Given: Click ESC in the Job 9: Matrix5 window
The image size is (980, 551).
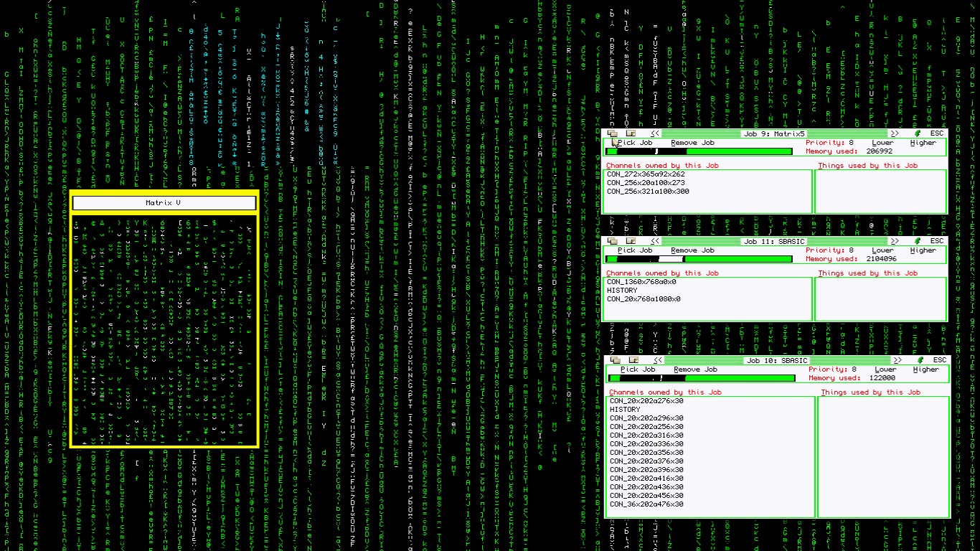Looking at the screenshot, I should click(x=937, y=133).
